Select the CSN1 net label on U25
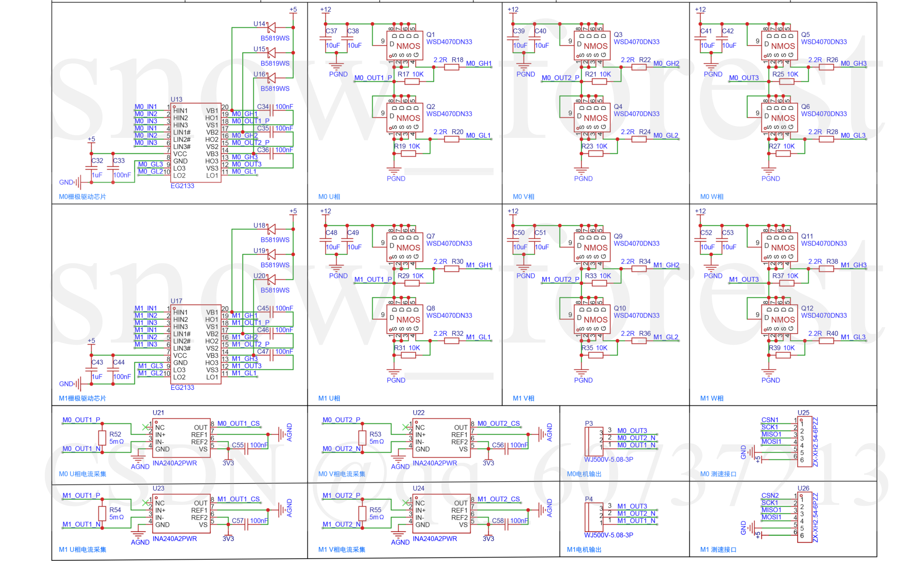 770,420
